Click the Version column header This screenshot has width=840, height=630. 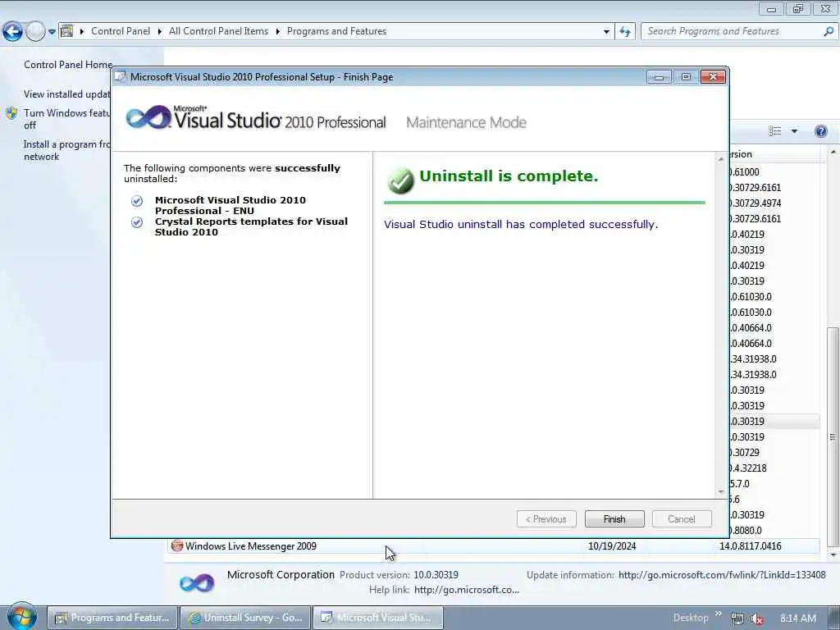coord(773,154)
